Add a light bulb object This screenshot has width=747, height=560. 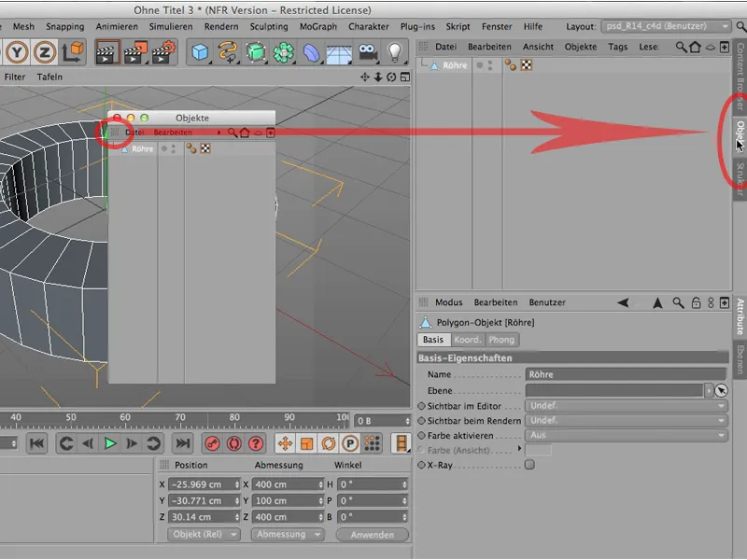coord(394,52)
